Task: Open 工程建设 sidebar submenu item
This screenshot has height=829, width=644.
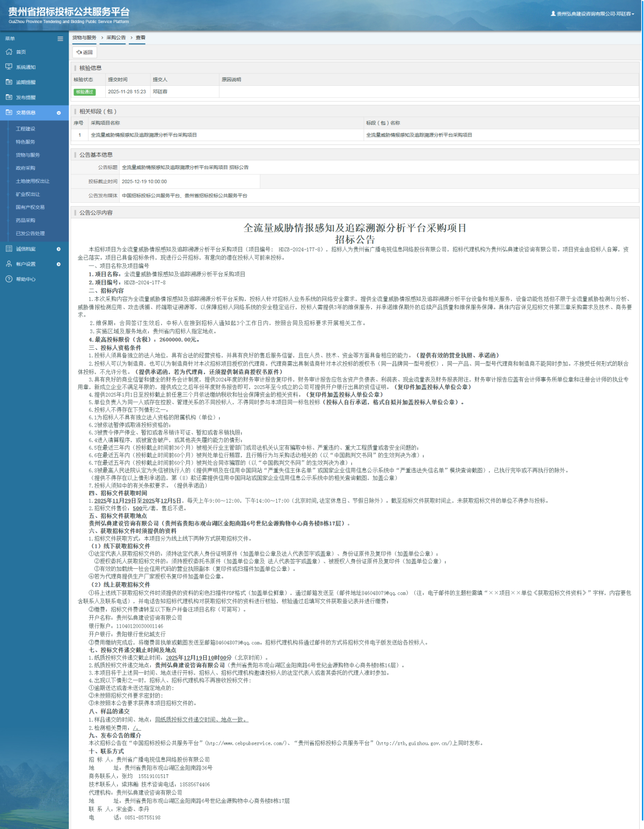Action: pos(25,129)
